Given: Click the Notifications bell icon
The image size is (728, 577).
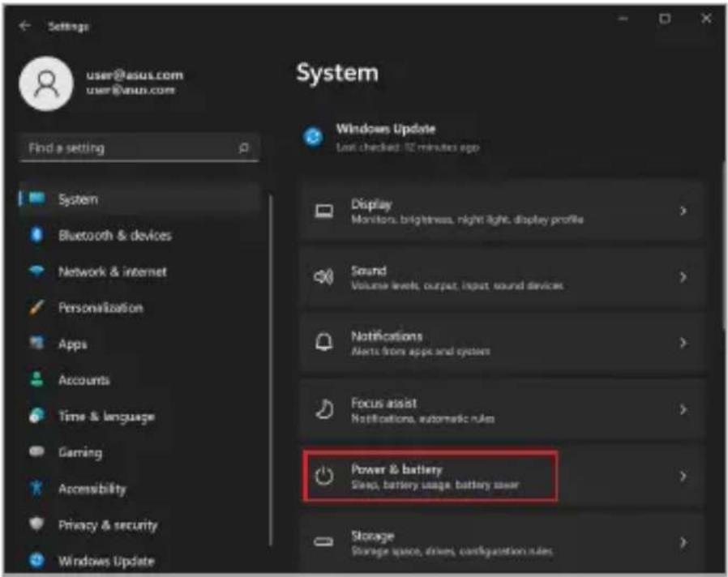Looking at the screenshot, I should [324, 343].
